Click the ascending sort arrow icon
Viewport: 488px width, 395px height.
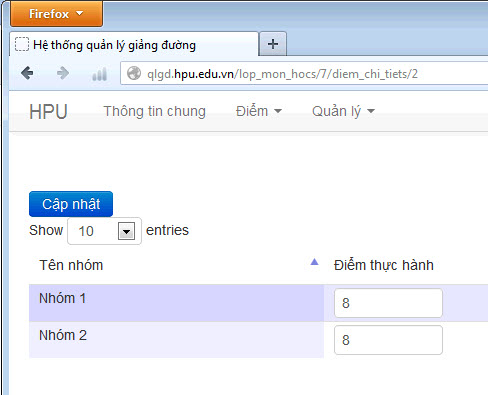(x=314, y=262)
